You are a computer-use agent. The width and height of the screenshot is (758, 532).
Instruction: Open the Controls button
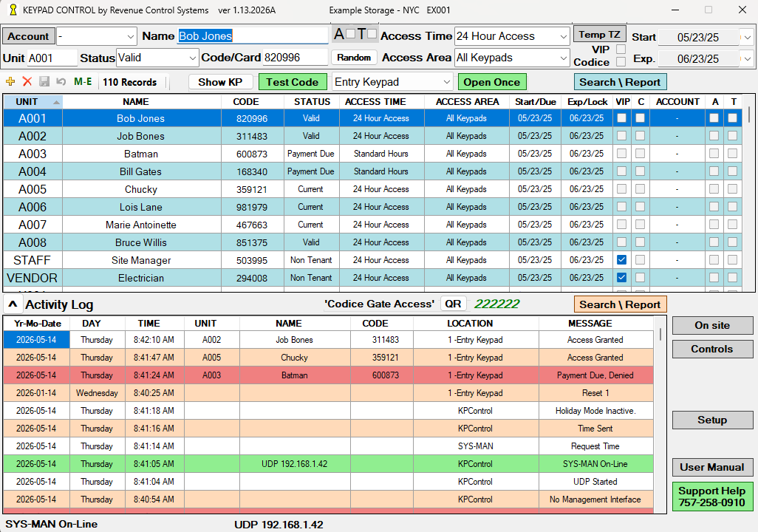coord(712,349)
